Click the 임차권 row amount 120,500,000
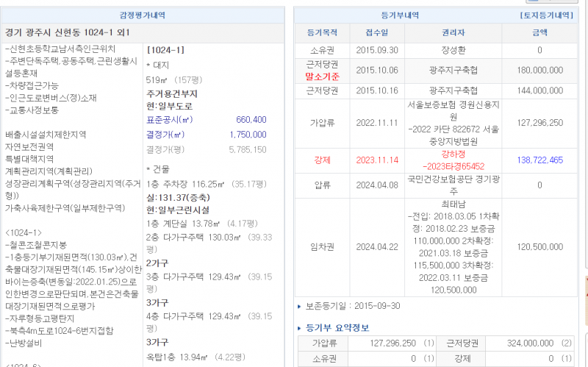 click(539, 247)
